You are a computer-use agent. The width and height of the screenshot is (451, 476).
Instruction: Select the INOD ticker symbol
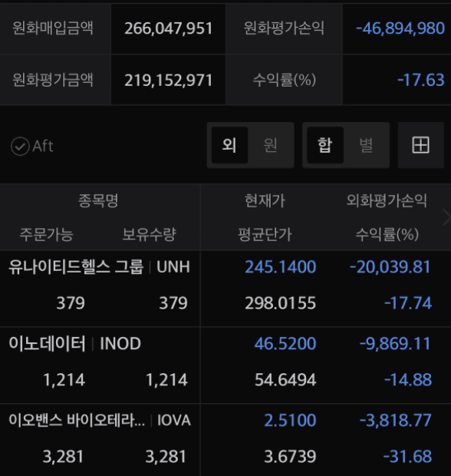120,344
